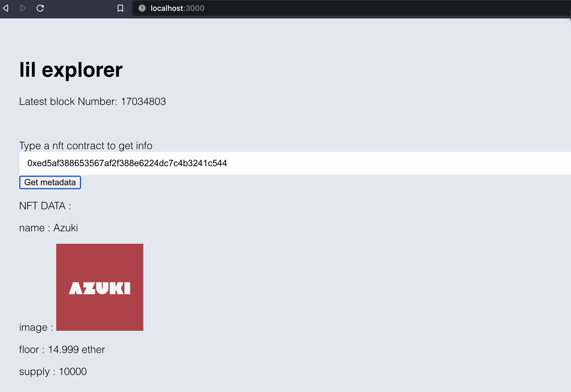Click 'Type a nft contract' label
This screenshot has height=392, width=571.
[x=86, y=146]
